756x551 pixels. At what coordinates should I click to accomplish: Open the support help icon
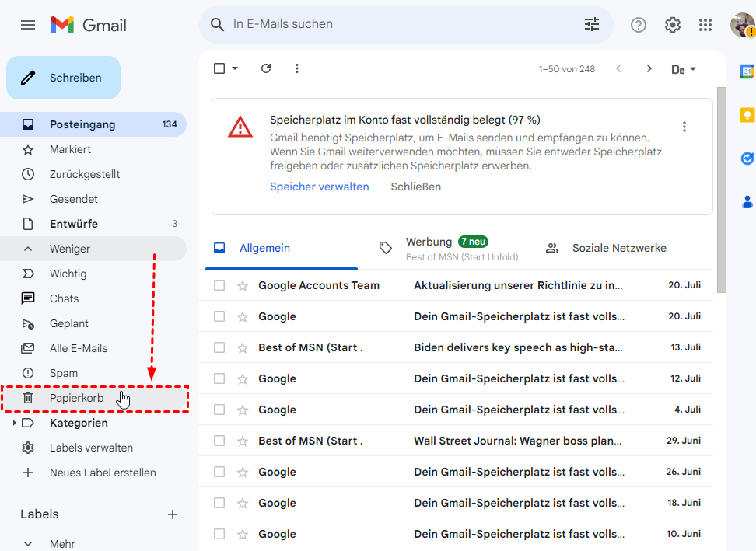pos(639,25)
